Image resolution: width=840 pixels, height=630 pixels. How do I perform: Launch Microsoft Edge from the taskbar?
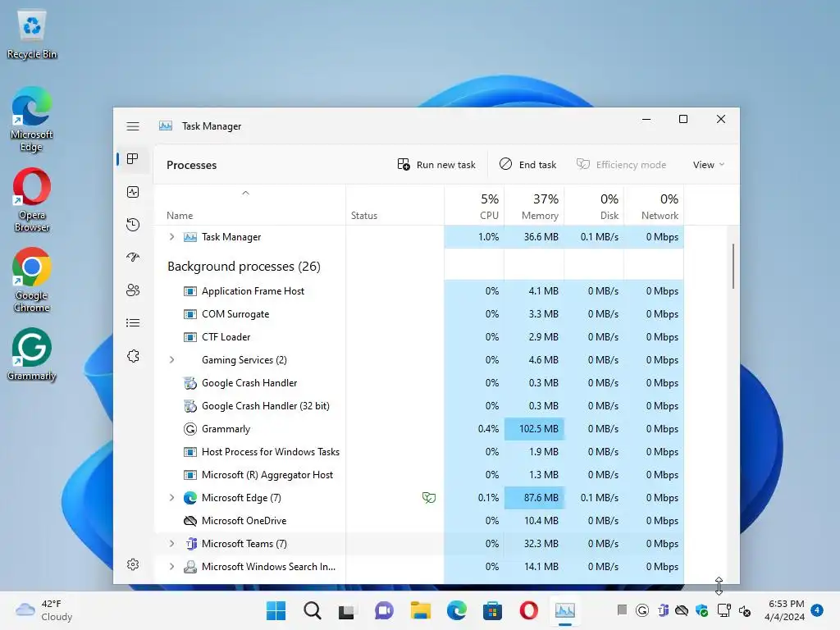click(x=456, y=610)
